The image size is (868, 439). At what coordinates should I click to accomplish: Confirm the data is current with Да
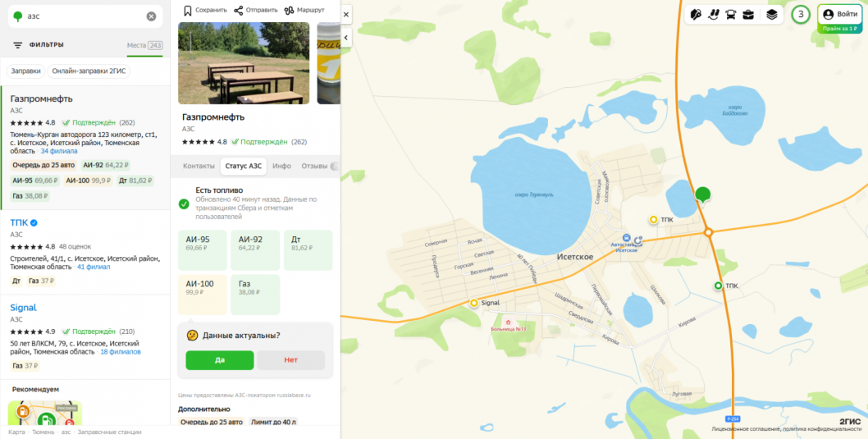pos(220,360)
